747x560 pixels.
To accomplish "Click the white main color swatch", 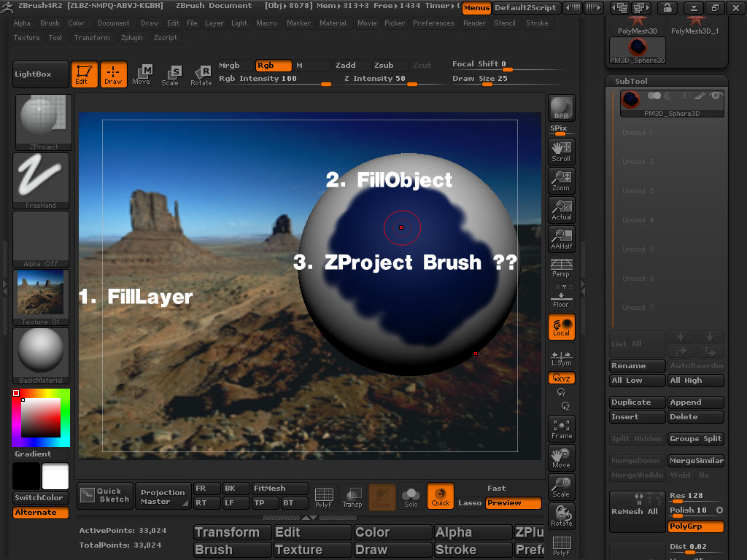I will pos(55,476).
